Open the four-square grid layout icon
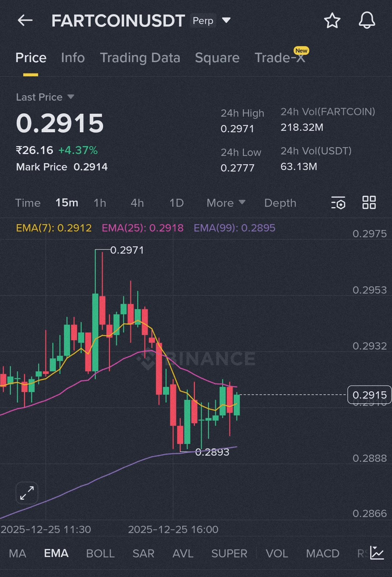The image size is (392, 577). tap(369, 202)
